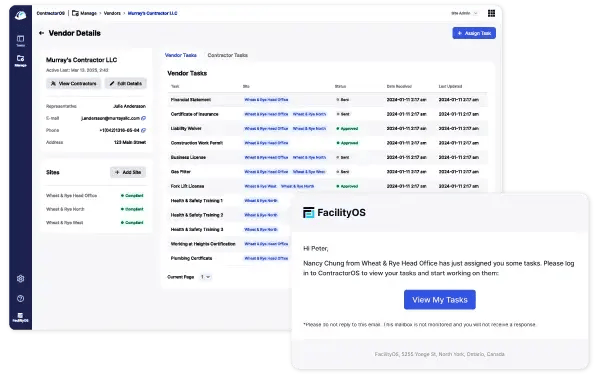600x376 pixels.
Task: Select the Liability Waiver task
Action: tap(328, 129)
